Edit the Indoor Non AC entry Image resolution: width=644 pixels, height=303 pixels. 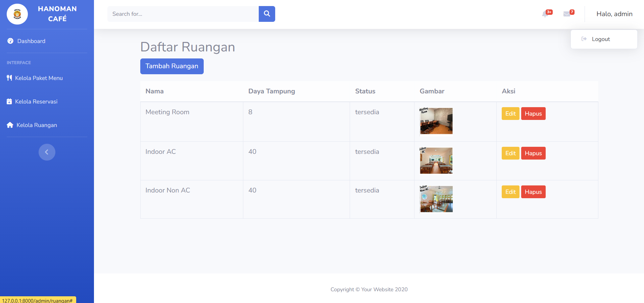[510, 192]
